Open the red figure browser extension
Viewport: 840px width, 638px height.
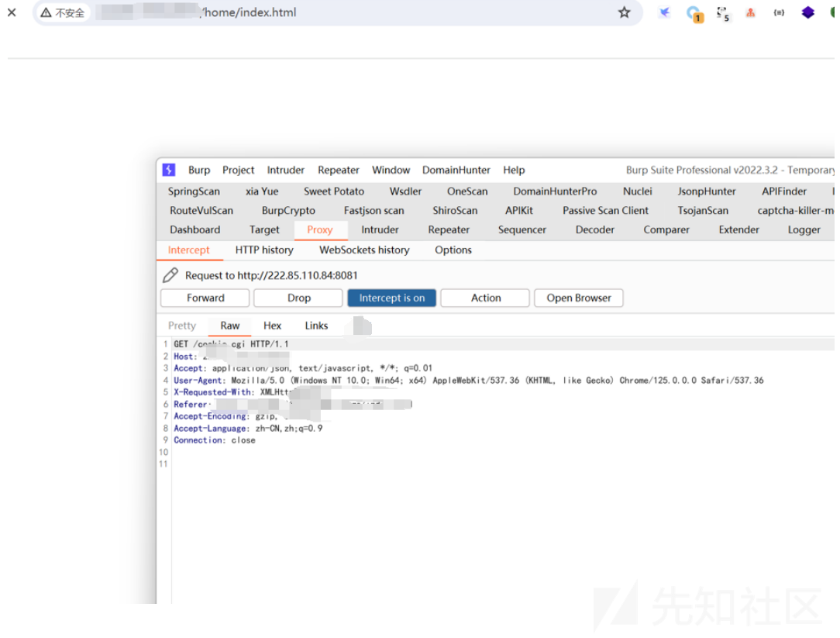[x=751, y=12]
